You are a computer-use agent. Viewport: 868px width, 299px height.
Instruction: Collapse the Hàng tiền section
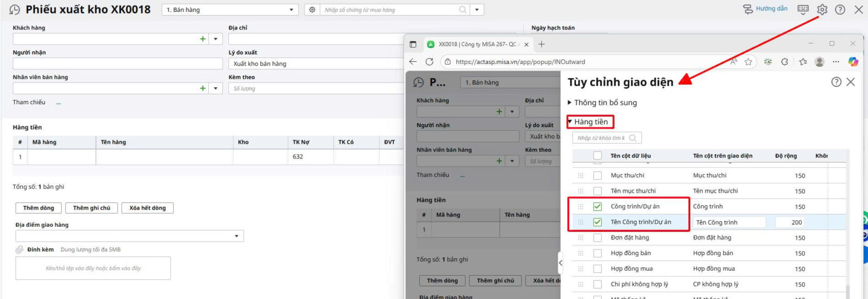570,122
